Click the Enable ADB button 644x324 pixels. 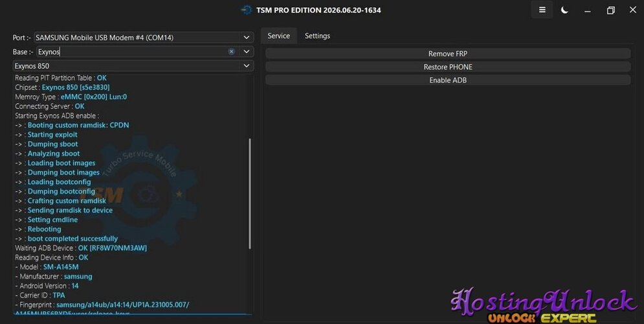448,80
